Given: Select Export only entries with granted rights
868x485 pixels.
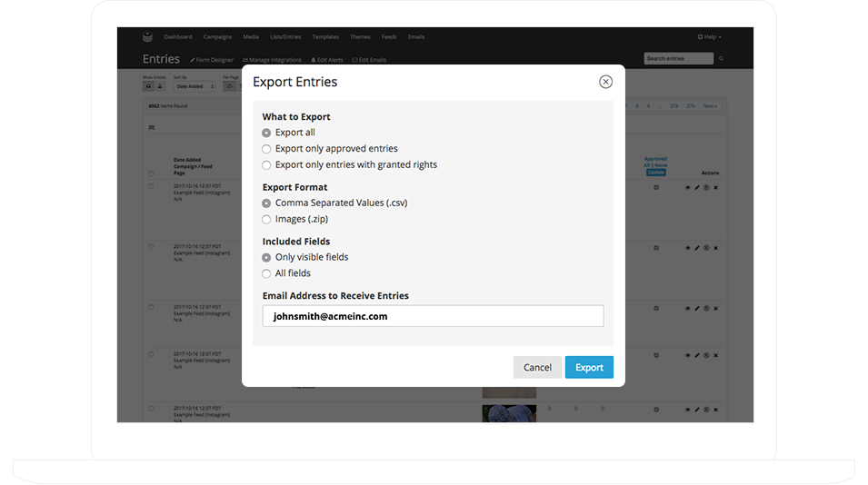Looking at the screenshot, I should (266, 165).
